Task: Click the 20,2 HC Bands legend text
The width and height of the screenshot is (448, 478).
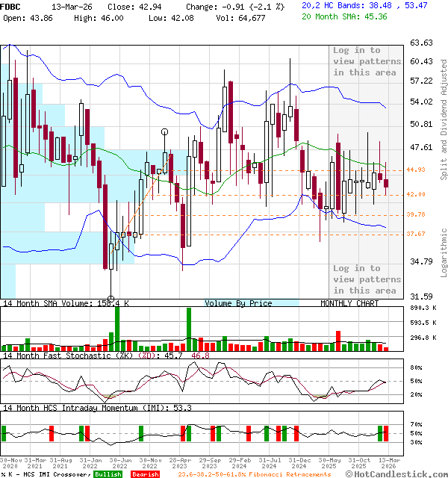Action: (334, 5)
